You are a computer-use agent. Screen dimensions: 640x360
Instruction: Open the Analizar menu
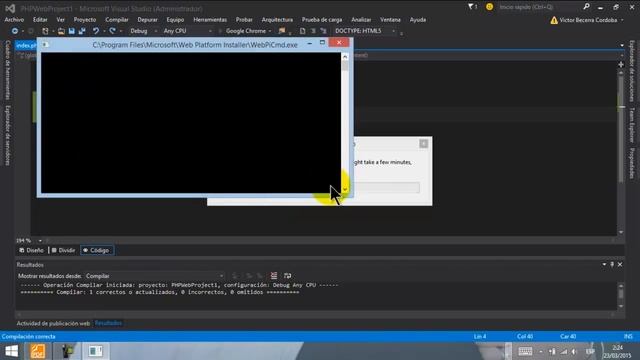pyautogui.click(x=361, y=20)
